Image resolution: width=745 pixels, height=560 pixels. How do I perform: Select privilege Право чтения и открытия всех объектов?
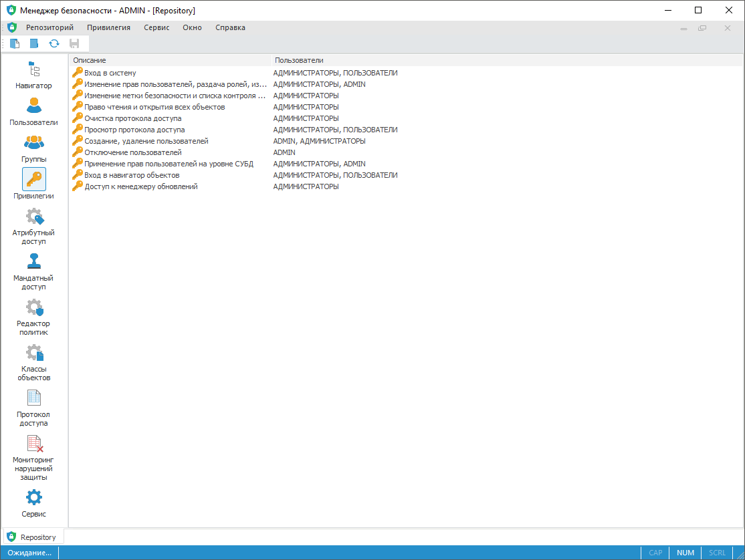pos(154,107)
